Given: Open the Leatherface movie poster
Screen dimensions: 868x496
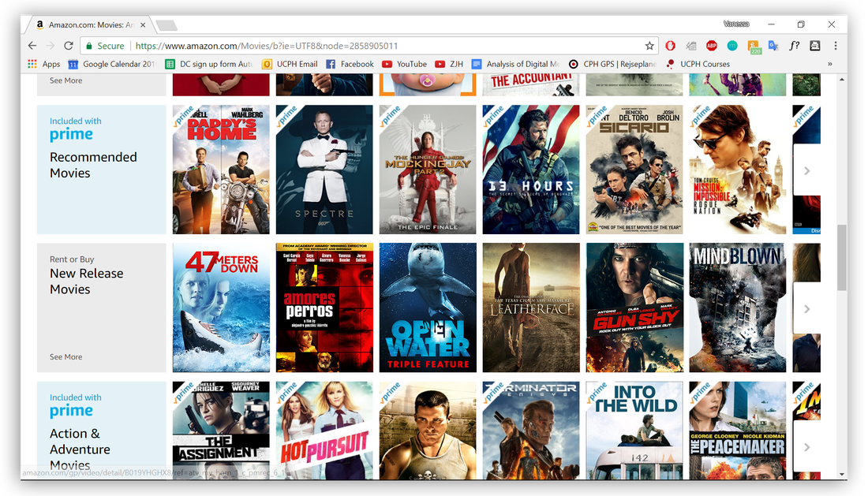Looking at the screenshot, I should tap(531, 308).
